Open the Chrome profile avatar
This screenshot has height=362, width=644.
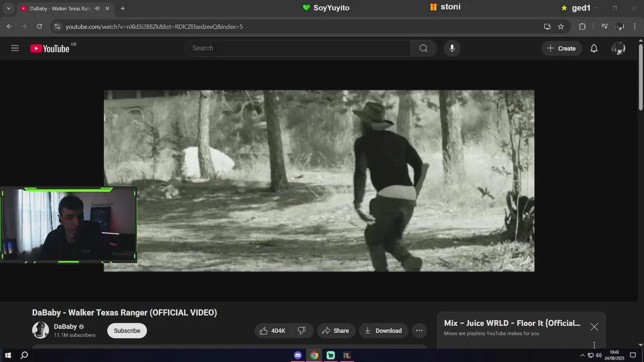pos(620,26)
